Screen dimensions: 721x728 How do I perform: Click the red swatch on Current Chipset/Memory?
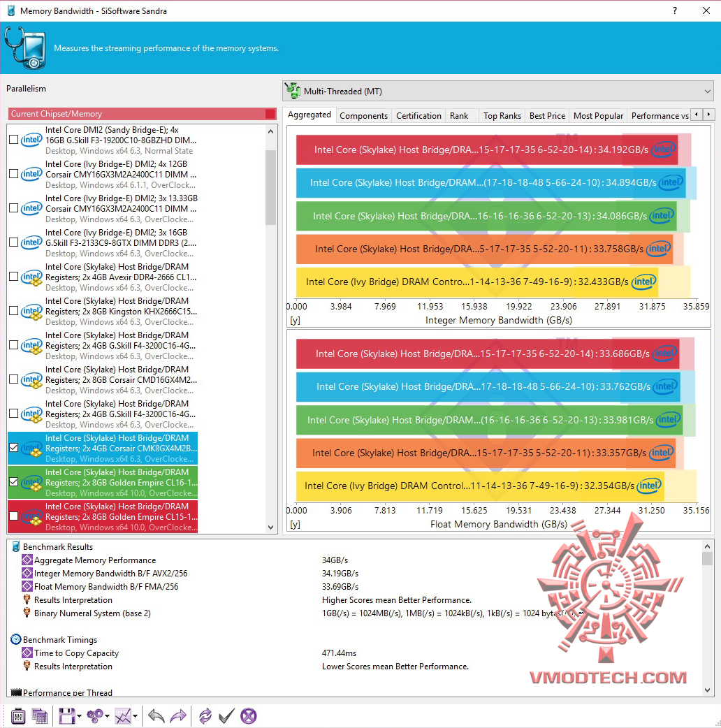point(270,114)
